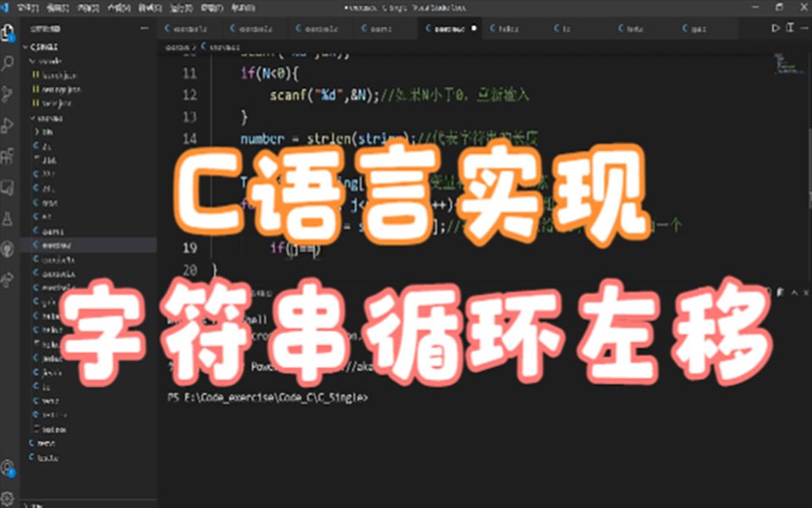Click the Run button above editor tabs
The width and height of the screenshot is (812, 508).
point(775,27)
